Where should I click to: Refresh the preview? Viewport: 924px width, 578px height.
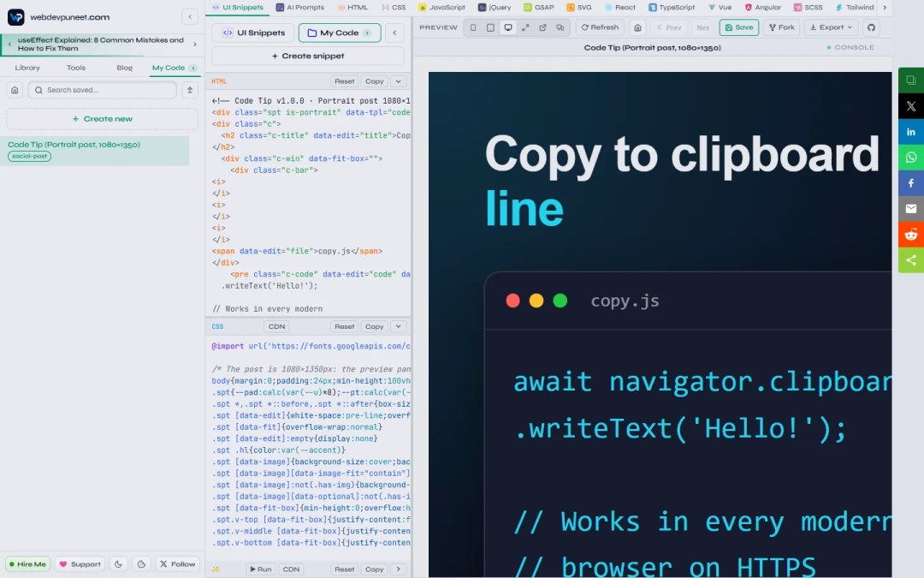599,27
